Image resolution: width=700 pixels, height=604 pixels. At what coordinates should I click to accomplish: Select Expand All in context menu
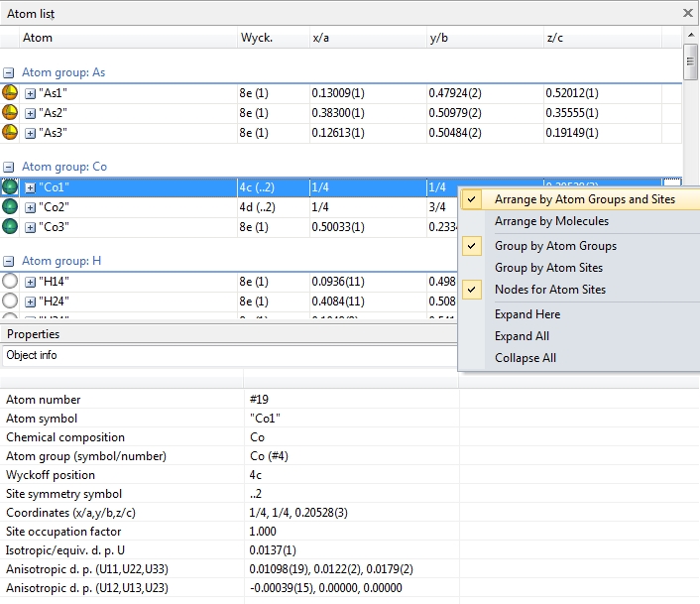pos(522,336)
